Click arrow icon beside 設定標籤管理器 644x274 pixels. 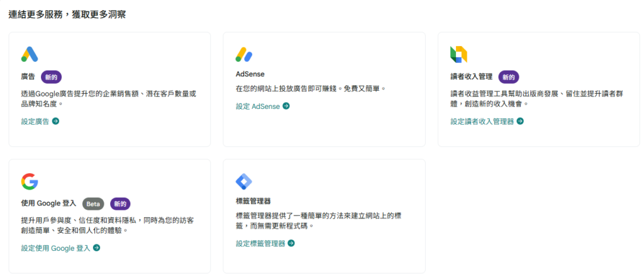[x=291, y=243]
